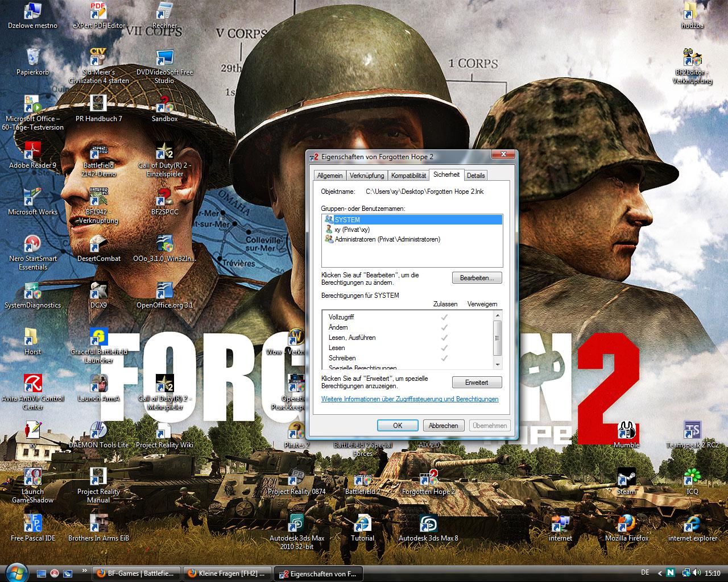Screen dimensions: 728x582
Task: Launch DCX9 shortcut
Action: tap(98, 295)
